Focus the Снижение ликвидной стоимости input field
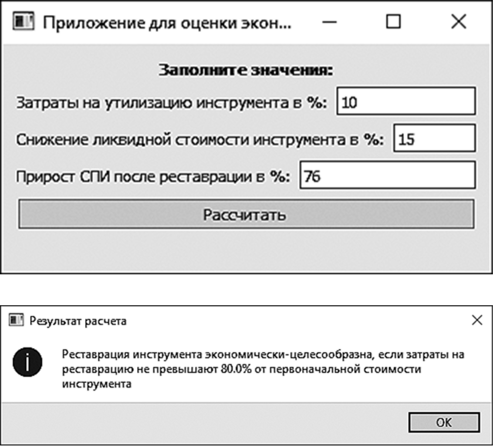The height and width of the screenshot is (448, 493). pos(434,138)
